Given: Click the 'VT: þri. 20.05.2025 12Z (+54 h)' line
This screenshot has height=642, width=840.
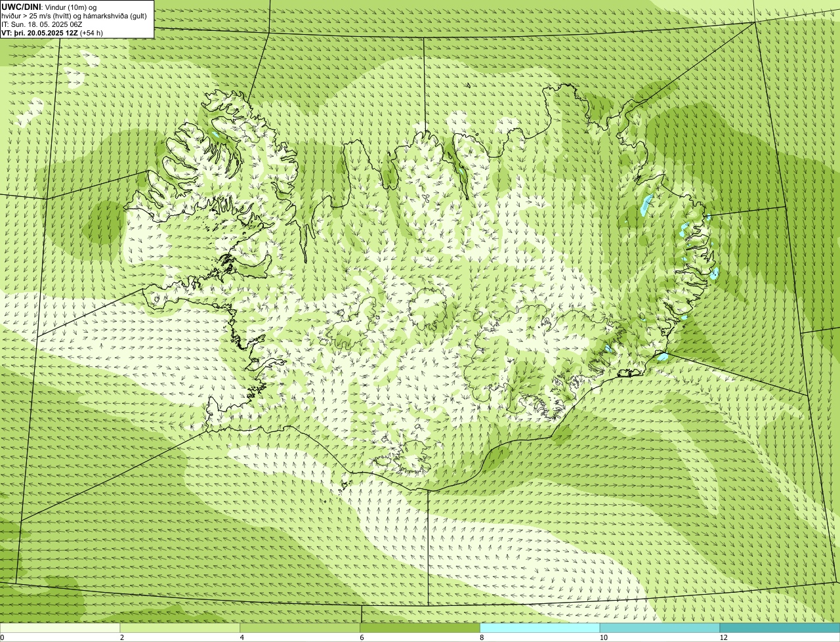Looking at the screenshot, I should click(x=52, y=33).
